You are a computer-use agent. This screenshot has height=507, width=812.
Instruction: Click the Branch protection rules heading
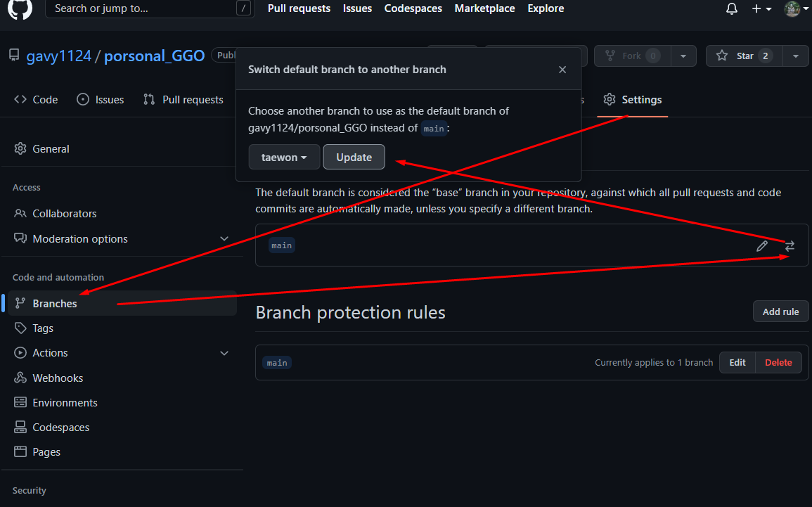[x=351, y=312]
